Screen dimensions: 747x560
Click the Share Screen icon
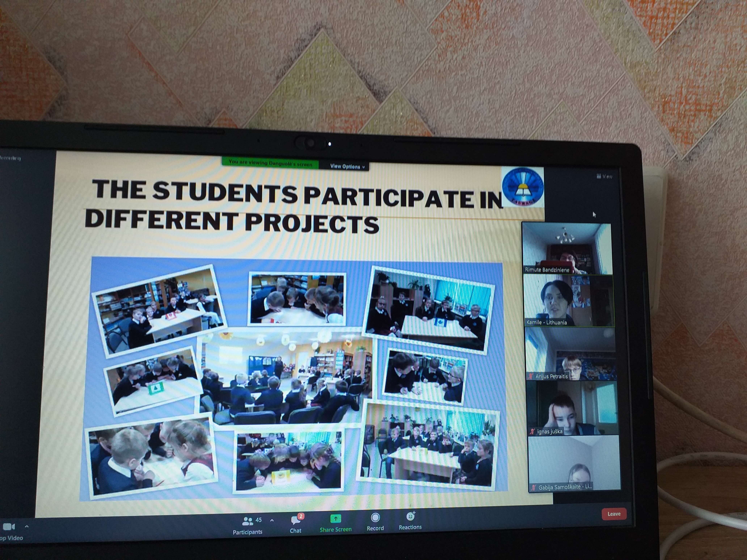[335, 518]
